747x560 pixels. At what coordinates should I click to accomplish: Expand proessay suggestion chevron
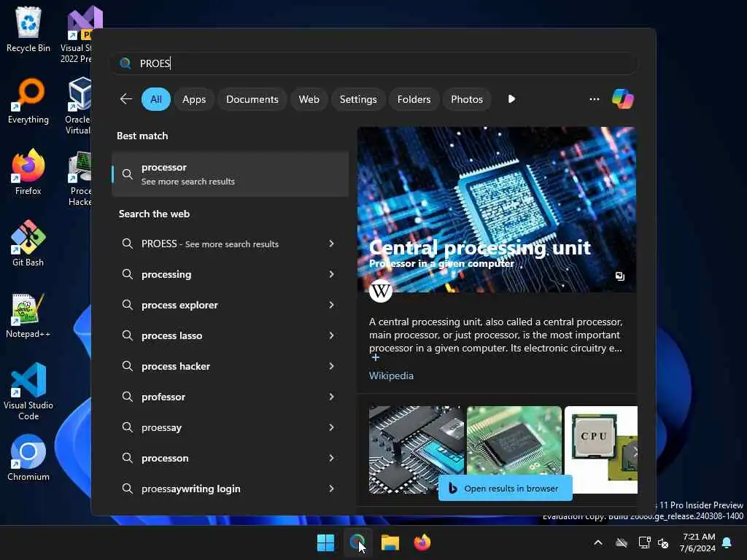332,427
